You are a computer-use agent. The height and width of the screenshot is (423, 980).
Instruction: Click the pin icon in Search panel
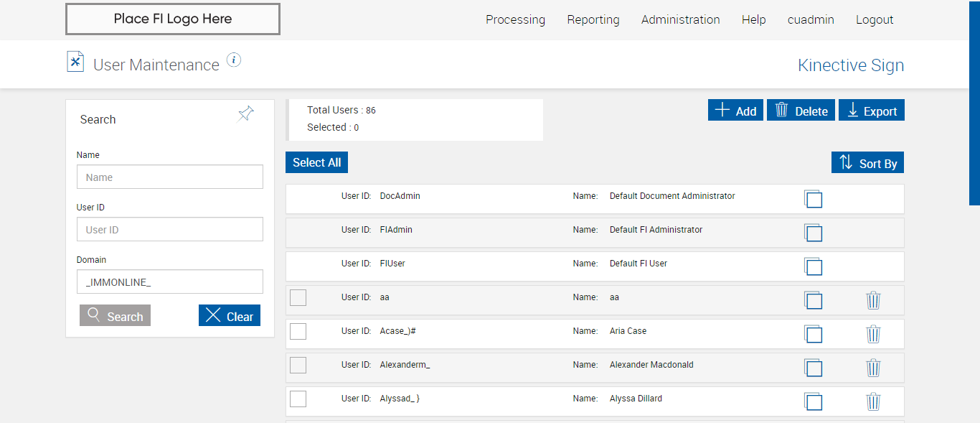click(245, 113)
